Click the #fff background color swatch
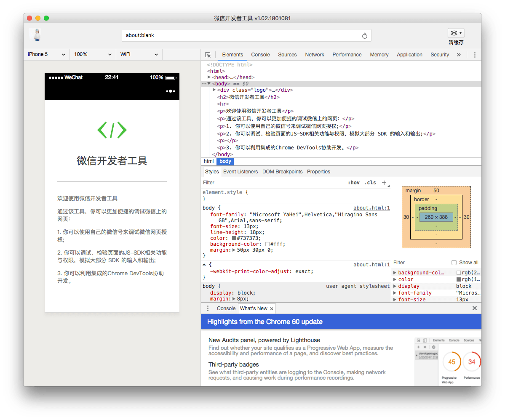 point(267,244)
